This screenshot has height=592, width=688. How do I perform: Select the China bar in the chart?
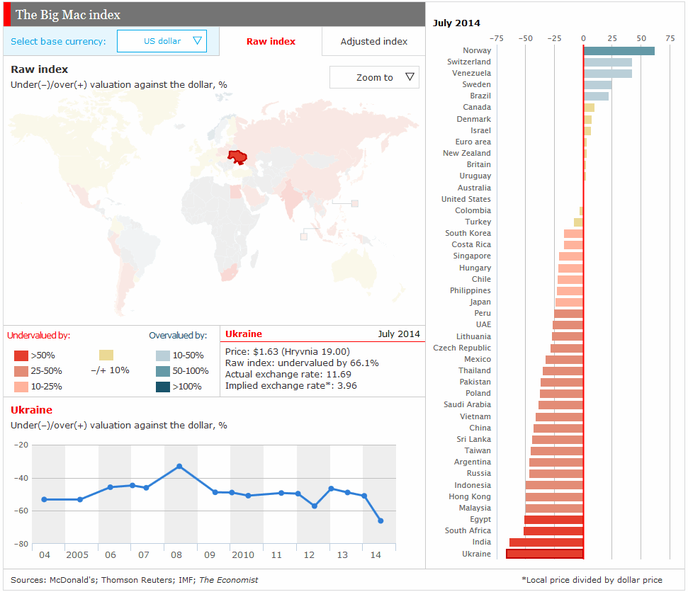pos(558,428)
